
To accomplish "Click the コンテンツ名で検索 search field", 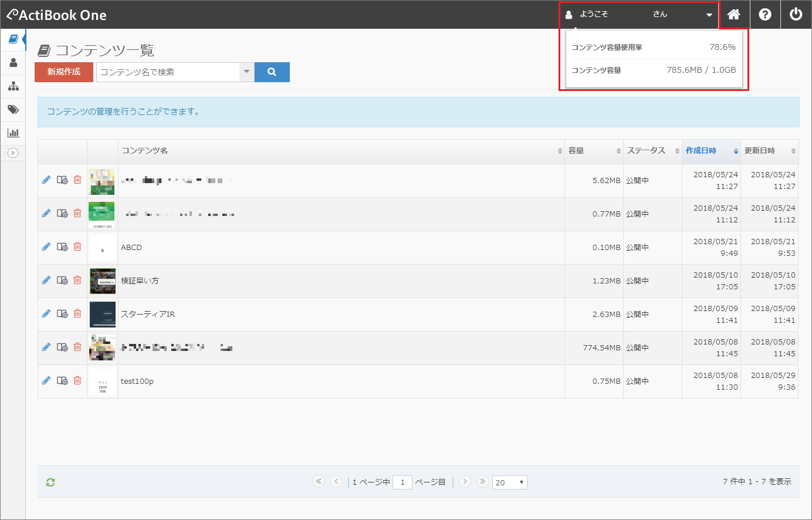I will (x=168, y=72).
